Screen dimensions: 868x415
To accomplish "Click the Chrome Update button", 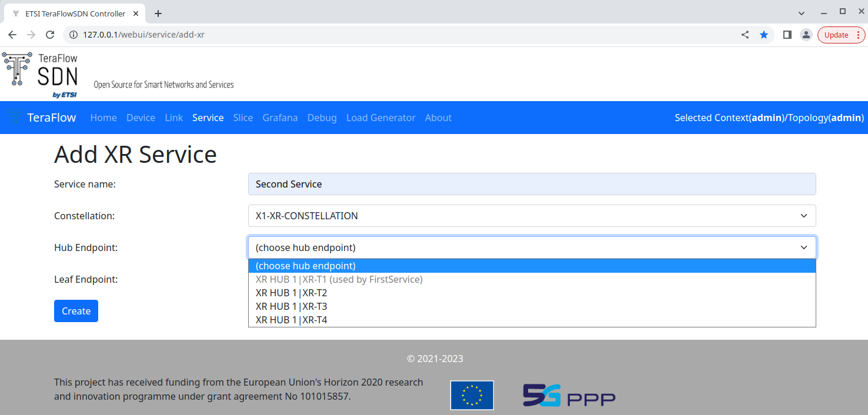I will tap(841, 35).
